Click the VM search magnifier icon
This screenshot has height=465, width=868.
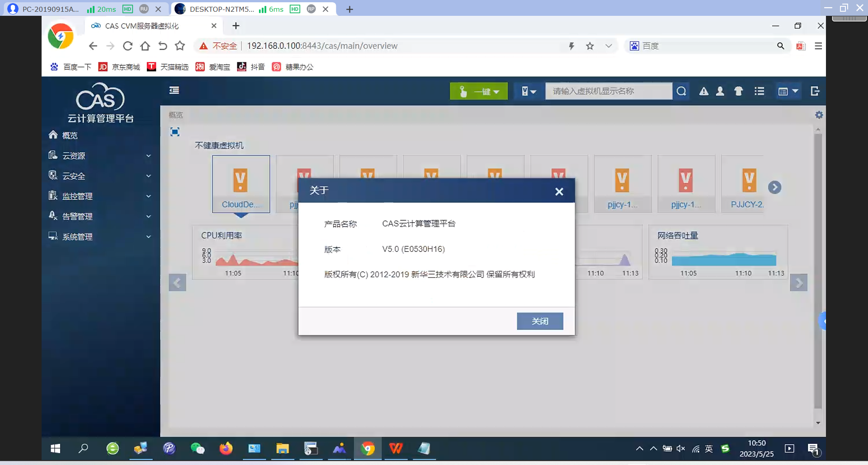[x=681, y=91]
